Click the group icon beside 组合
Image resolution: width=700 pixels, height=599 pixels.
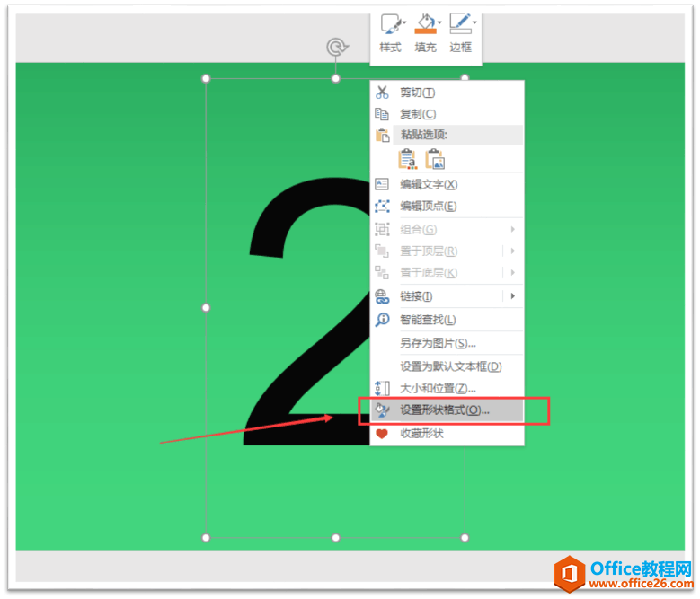tap(382, 229)
